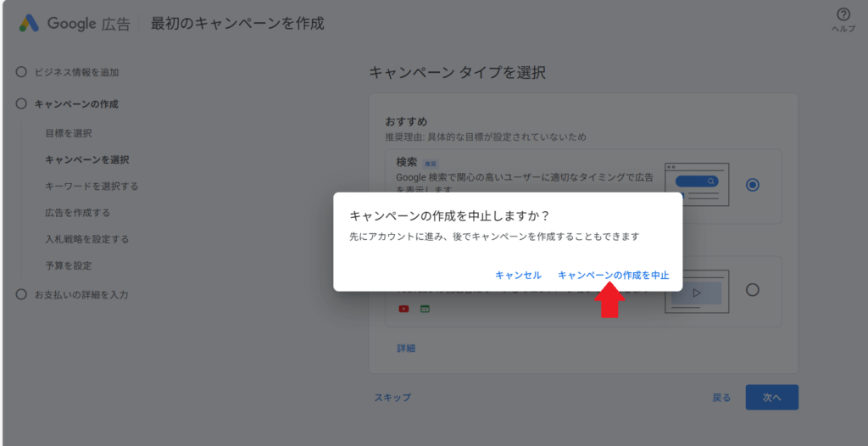868x446 pixels.
Task: Click the 推奨 badge next to 検索
Action: coord(430,164)
